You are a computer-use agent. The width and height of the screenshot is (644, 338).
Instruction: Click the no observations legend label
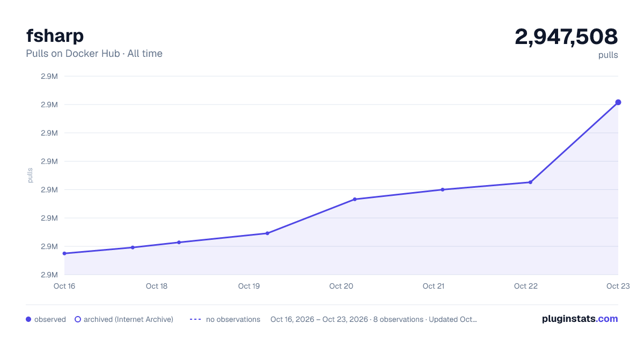point(233,319)
